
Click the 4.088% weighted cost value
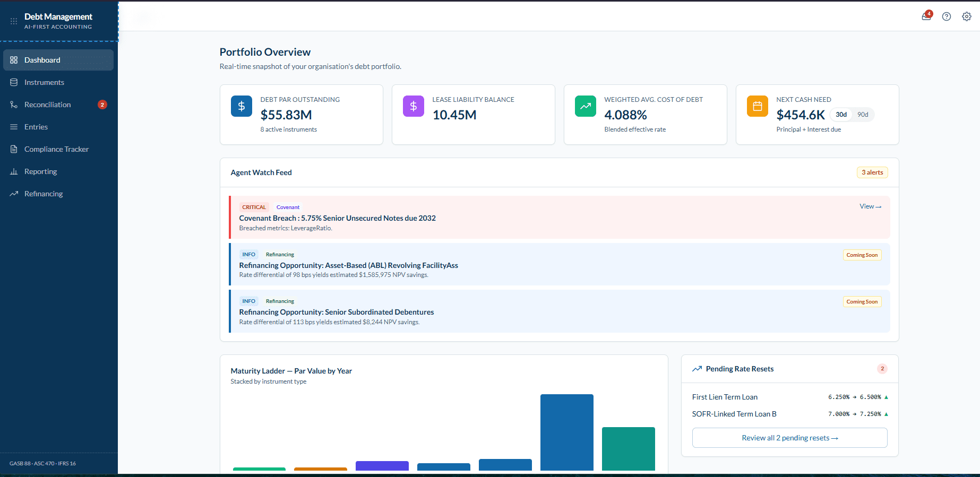625,115
